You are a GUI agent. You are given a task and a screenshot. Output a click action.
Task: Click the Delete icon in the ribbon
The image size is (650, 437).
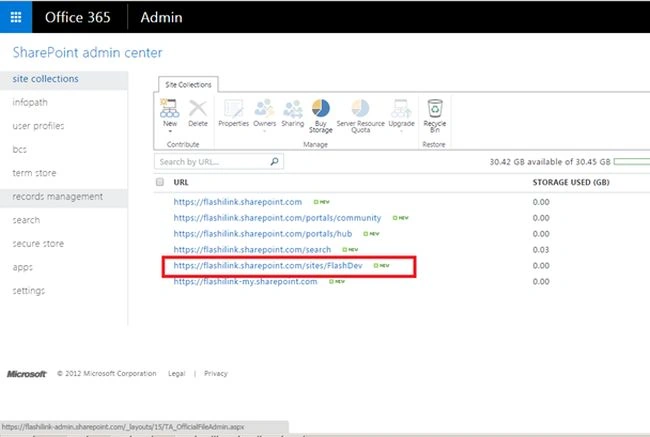(198, 108)
